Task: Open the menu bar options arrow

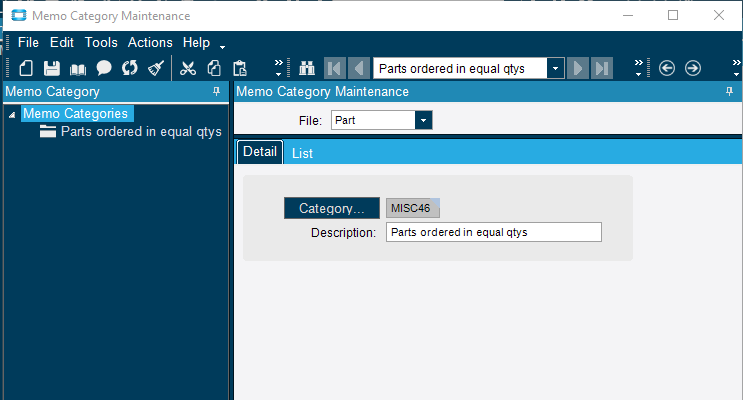Action: [222, 47]
